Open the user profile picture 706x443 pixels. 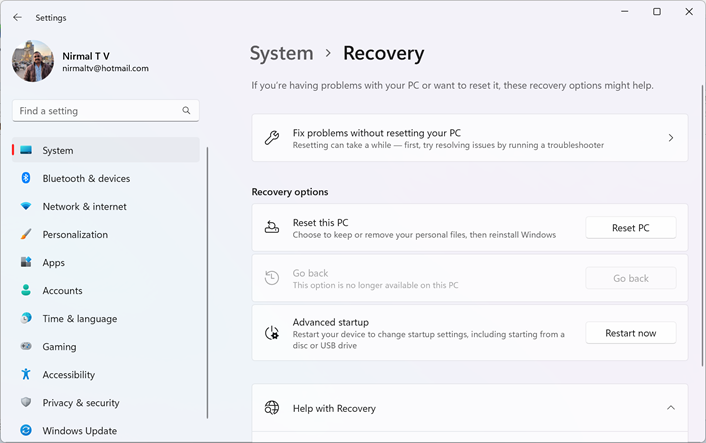[33, 61]
